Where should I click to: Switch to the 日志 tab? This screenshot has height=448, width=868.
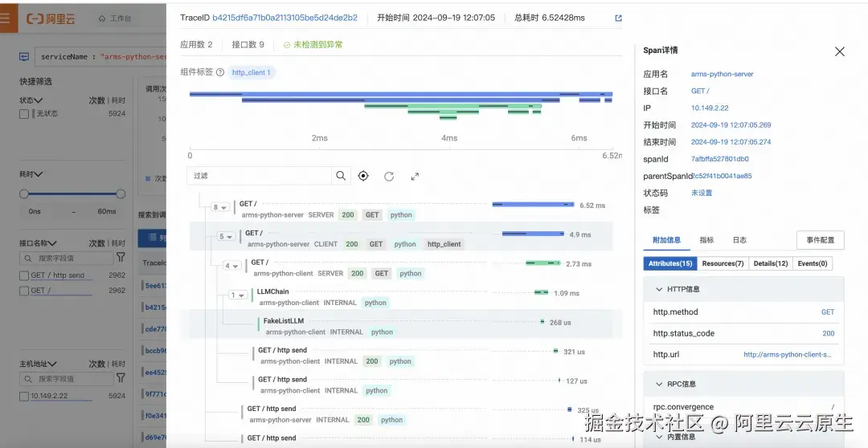(739, 240)
